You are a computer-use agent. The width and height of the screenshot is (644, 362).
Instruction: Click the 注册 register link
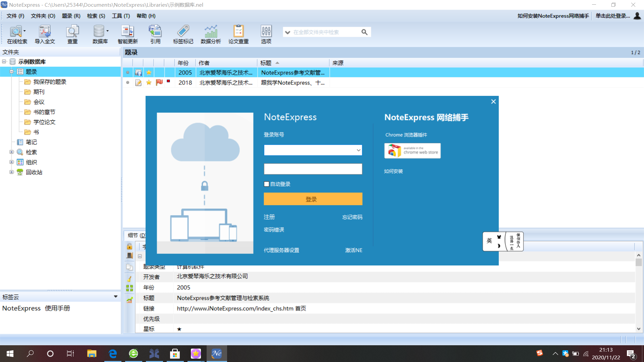(269, 217)
